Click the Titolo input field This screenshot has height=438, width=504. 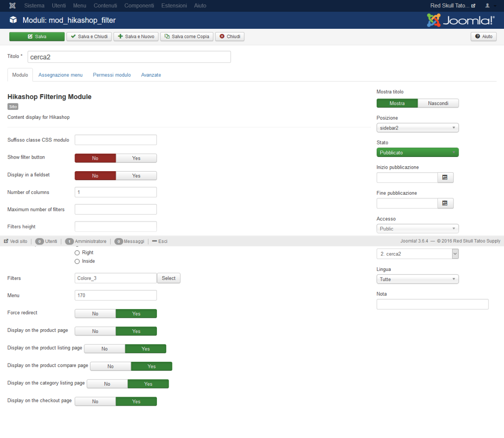coord(129,57)
